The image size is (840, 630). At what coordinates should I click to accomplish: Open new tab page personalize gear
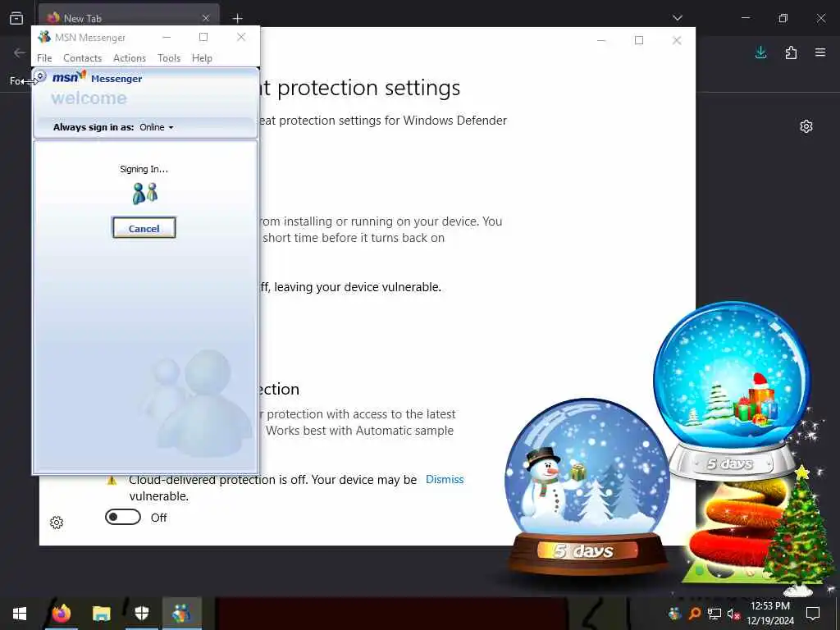[806, 126]
